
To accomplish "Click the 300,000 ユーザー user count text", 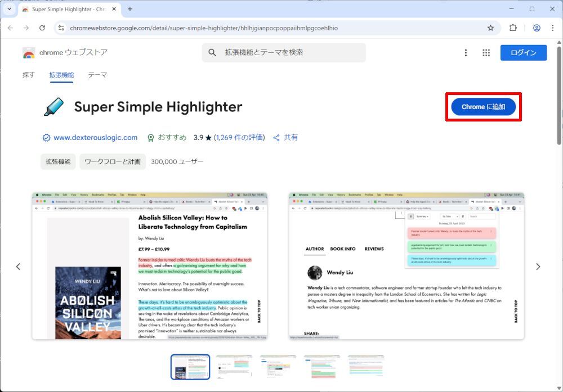I will 177,162.
